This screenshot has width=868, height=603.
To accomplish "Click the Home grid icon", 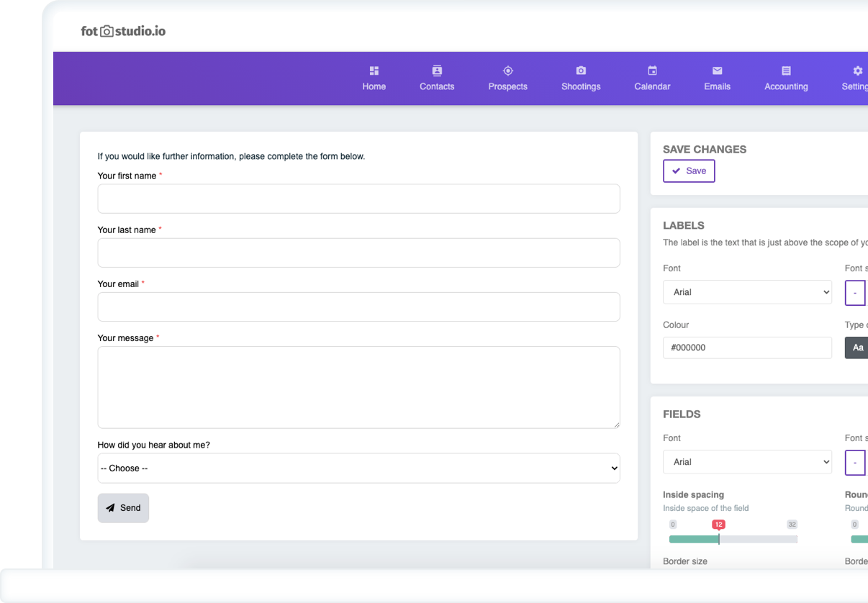I will 374,71.
